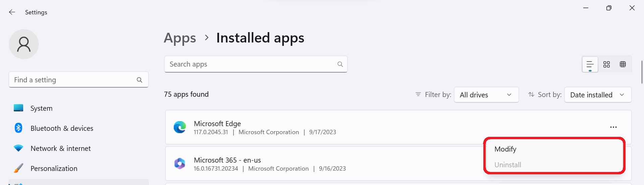Click the user profile avatar

click(x=24, y=44)
